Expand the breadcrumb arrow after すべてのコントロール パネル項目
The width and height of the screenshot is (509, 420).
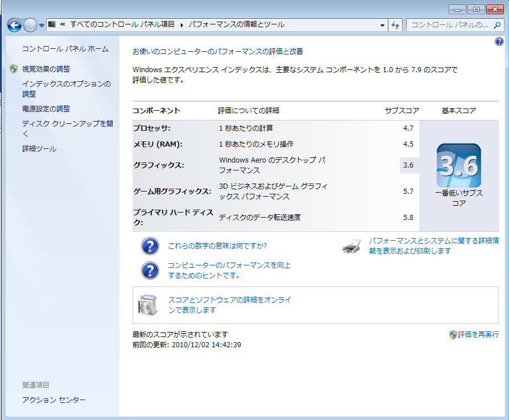[181, 25]
